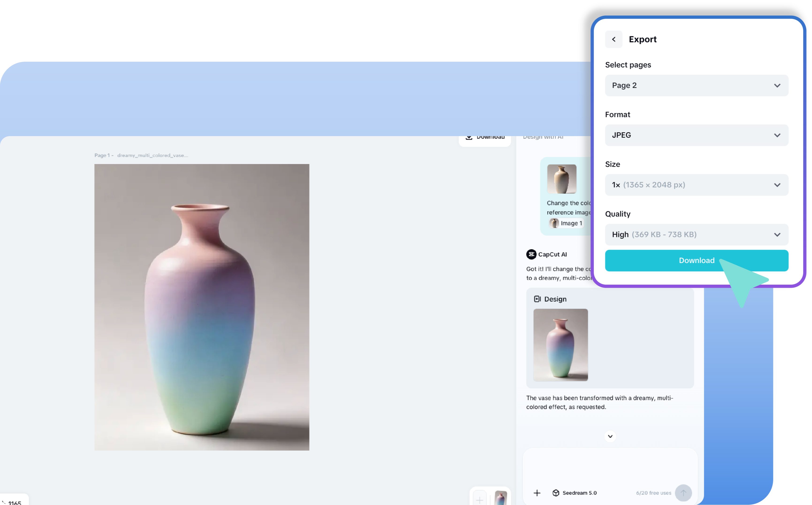The width and height of the screenshot is (812, 505).
Task: Click the back arrow in Export panel
Action: [x=613, y=39]
